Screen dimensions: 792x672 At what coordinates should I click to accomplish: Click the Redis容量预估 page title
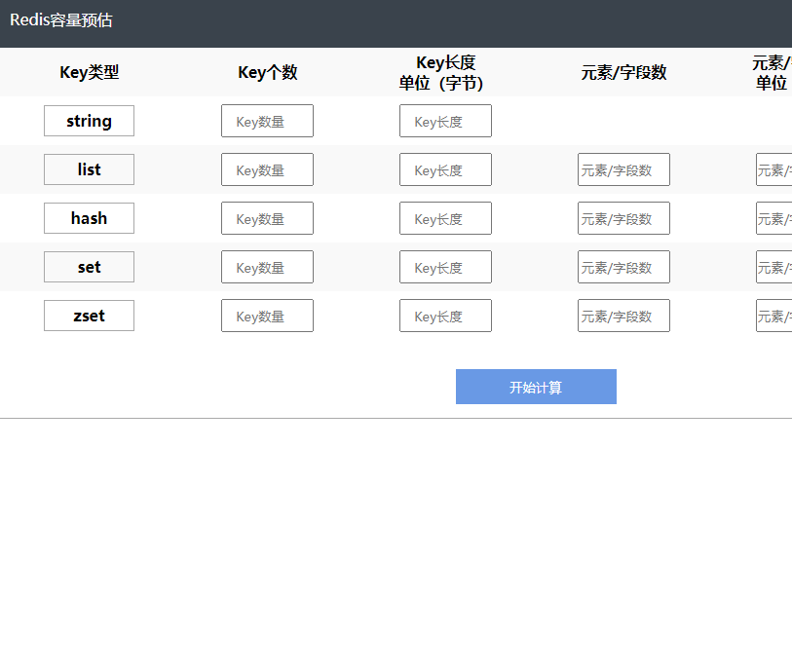coord(61,20)
